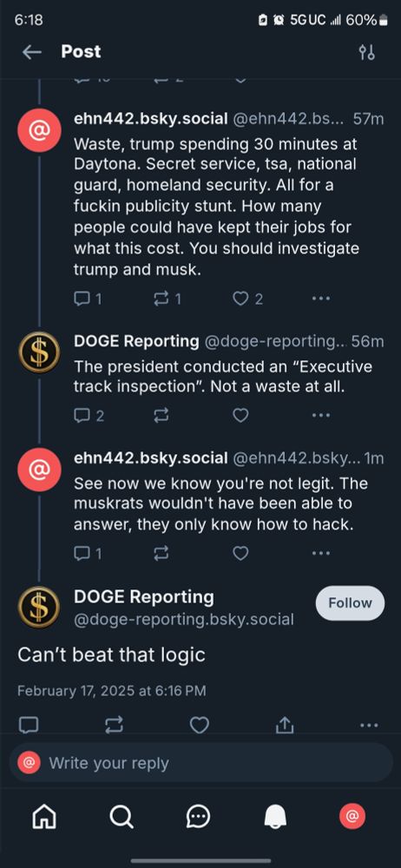Reply to the 'Executive track inspection' post

(89, 415)
